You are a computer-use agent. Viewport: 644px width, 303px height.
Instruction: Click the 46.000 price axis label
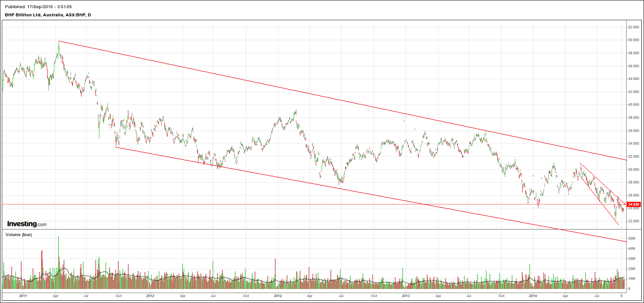click(x=634, y=66)
